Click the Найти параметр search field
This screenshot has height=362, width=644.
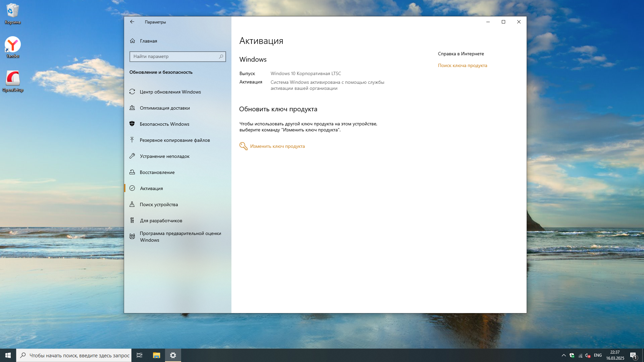173,57
